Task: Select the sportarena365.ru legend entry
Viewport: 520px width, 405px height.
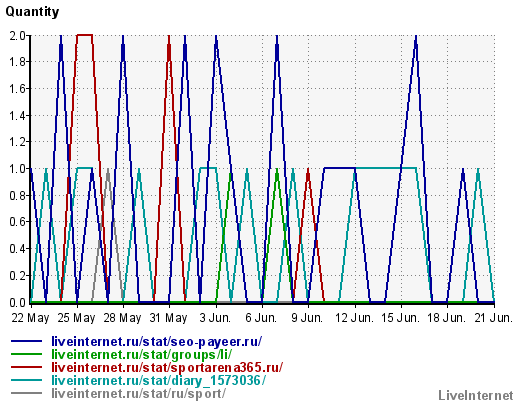Action: (167, 367)
